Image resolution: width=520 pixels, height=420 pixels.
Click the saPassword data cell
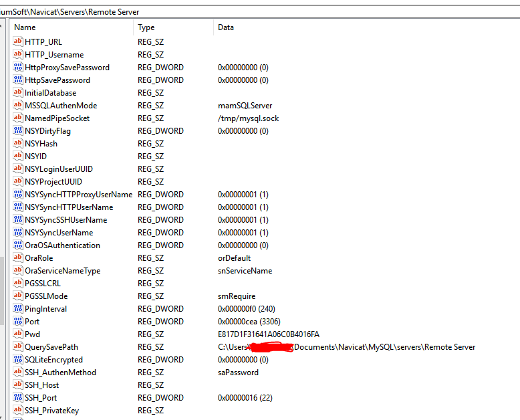pos(238,373)
